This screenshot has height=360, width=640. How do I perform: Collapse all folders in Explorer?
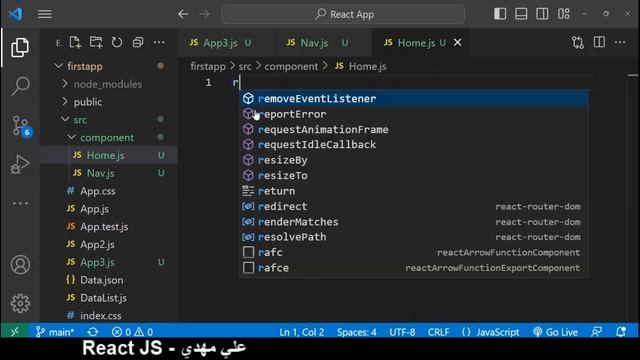click(x=138, y=42)
